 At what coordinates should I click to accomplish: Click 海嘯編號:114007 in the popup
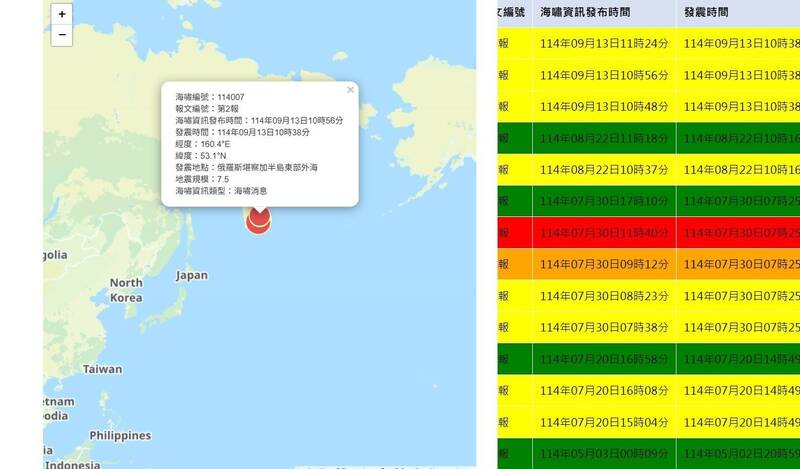pos(210,97)
